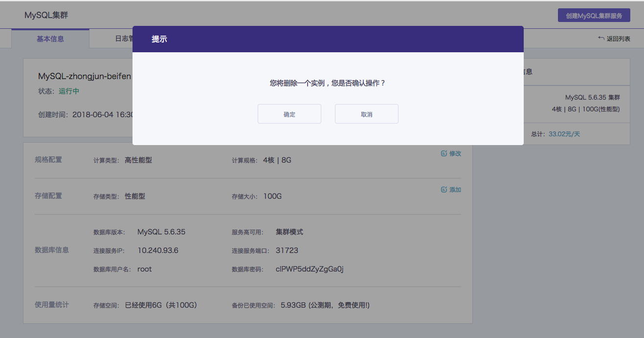Click the delete confirmation message text
The height and width of the screenshot is (338, 644).
pos(328,83)
